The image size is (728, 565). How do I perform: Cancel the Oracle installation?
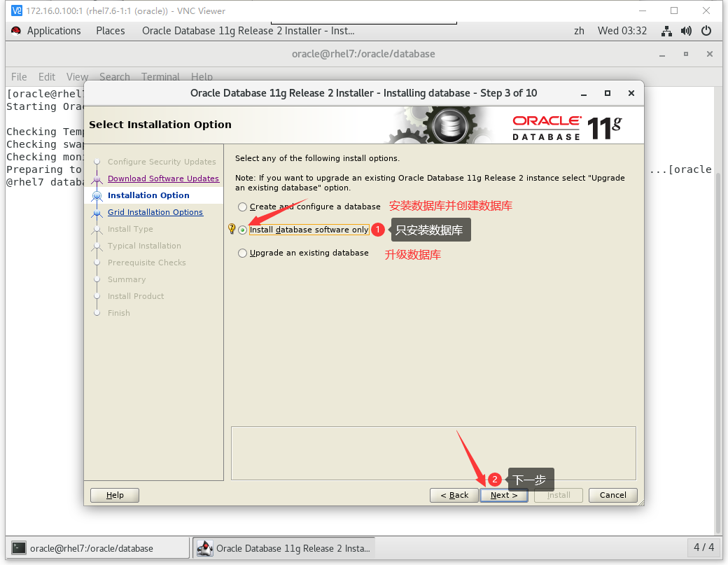[x=613, y=496]
